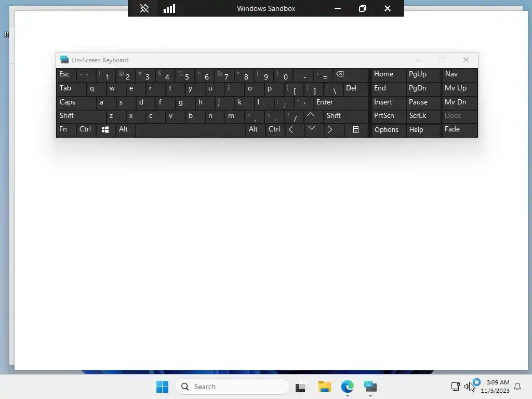Click the Mv Up key
The height and width of the screenshot is (399, 532).
(x=459, y=89)
